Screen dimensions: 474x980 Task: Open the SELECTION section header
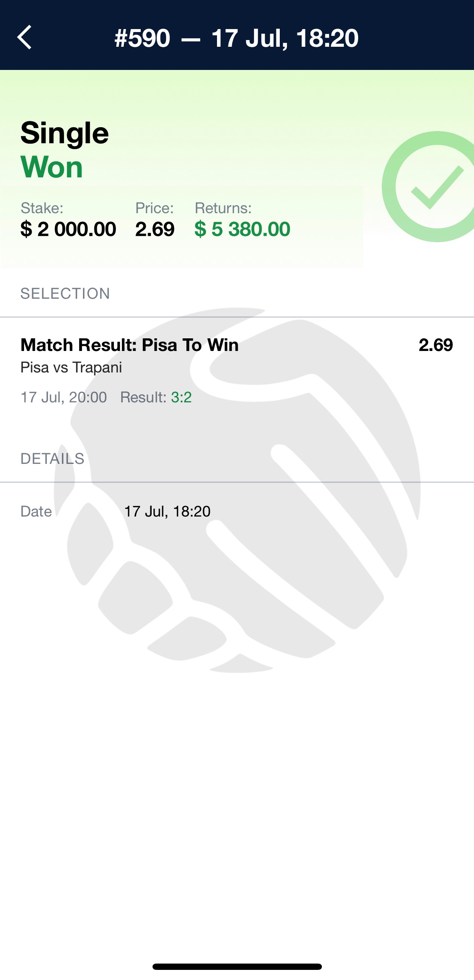[65, 294]
